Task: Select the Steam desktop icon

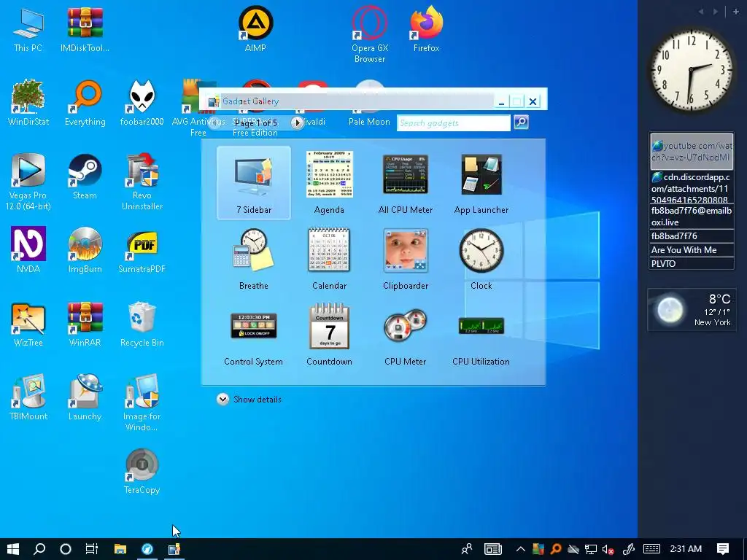Action: click(x=85, y=176)
